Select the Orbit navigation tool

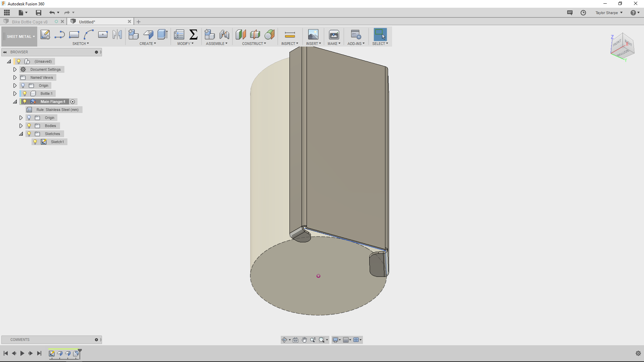(x=284, y=340)
